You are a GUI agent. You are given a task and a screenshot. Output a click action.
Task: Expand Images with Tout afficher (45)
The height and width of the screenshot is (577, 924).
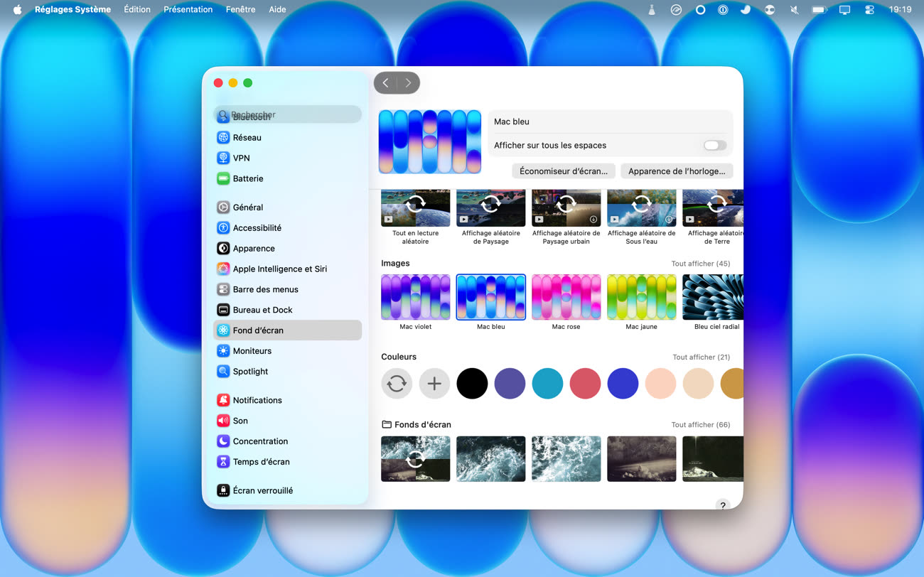701,264
